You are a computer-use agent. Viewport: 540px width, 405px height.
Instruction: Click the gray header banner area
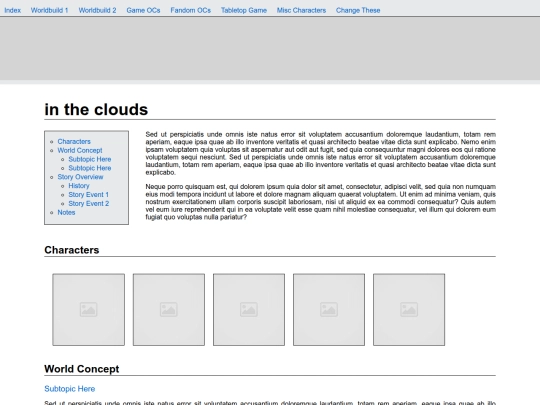(x=270, y=49)
